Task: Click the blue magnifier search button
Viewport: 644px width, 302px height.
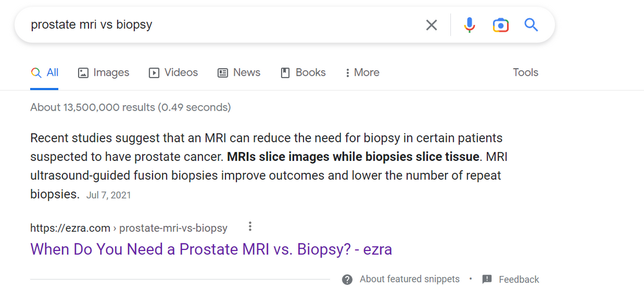Action: [531, 25]
